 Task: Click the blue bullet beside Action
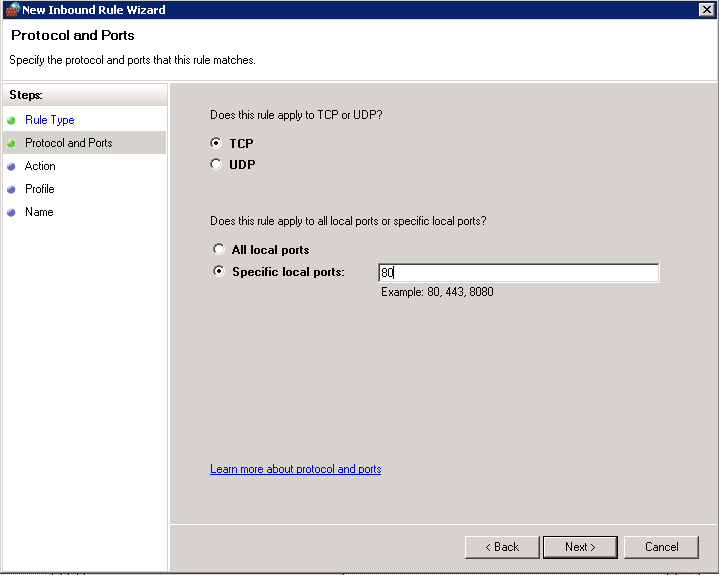coord(11,166)
